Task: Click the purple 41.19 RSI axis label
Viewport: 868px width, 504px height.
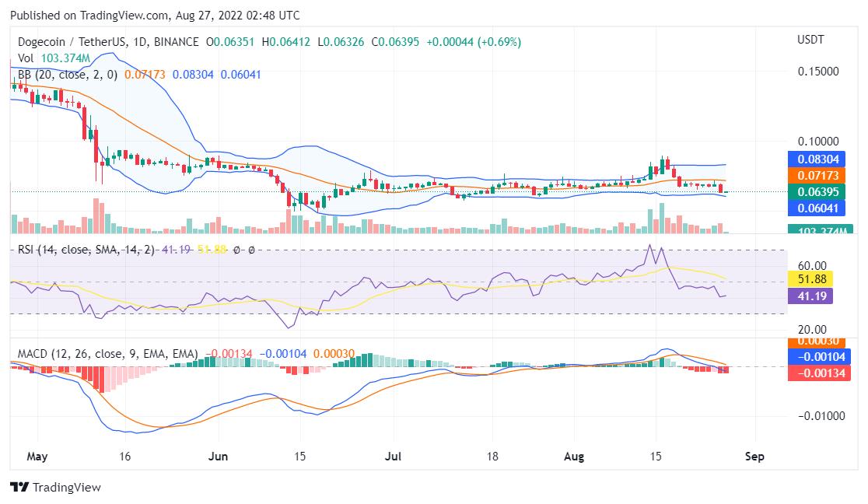Action: coord(810,296)
